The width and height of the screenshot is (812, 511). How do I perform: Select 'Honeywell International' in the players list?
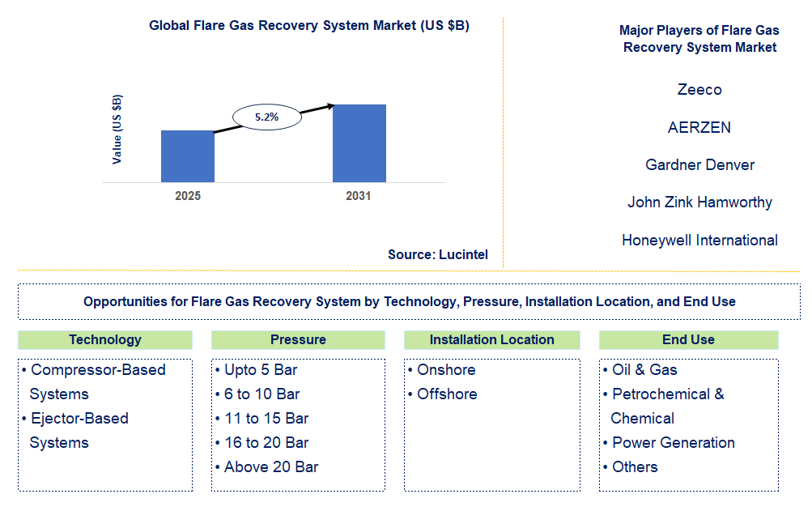699,240
